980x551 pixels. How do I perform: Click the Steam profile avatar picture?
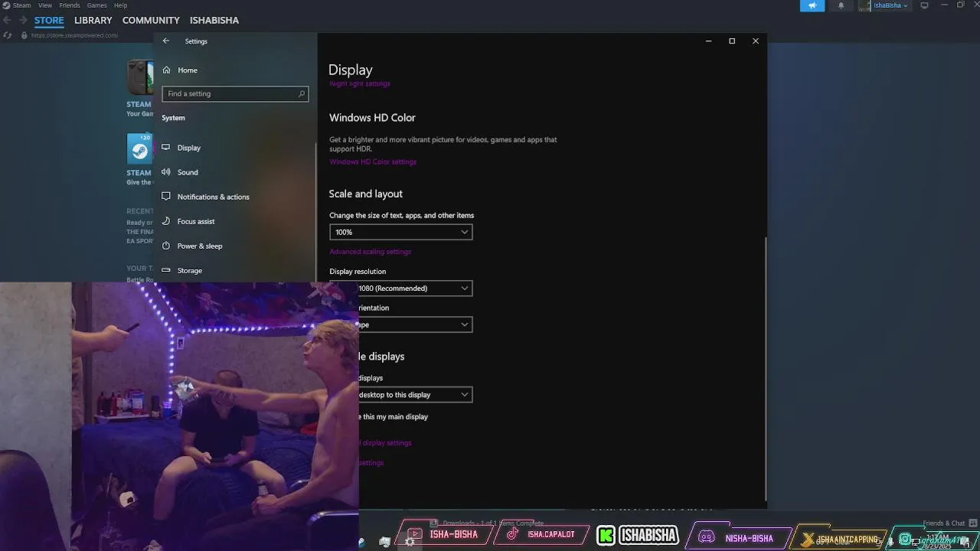865,5
